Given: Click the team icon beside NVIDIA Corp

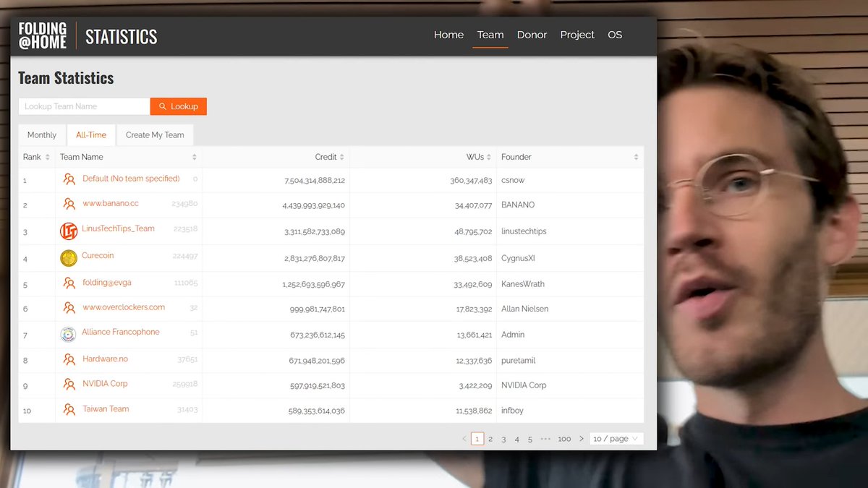Looking at the screenshot, I should [69, 385].
